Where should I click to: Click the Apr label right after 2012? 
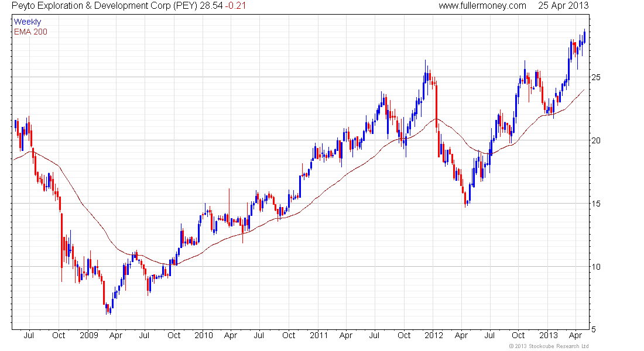[461, 336]
